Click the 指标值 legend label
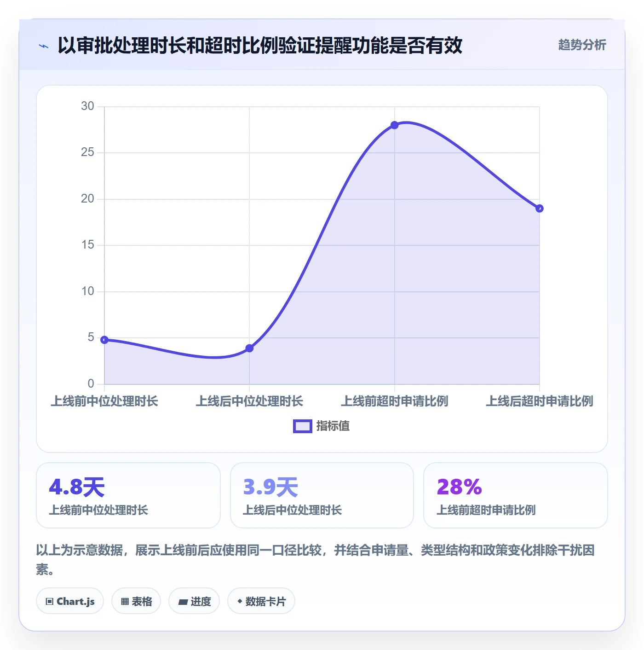The image size is (644, 650). [333, 426]
